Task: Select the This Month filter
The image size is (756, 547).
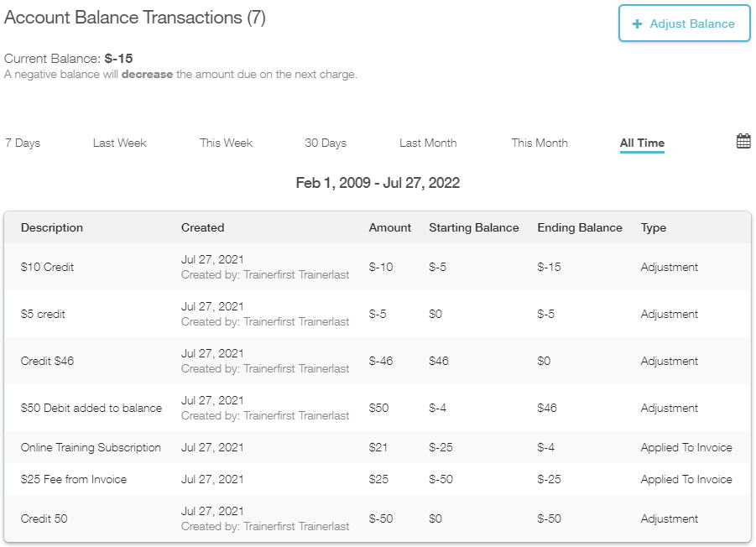Action: click(540, 143)
